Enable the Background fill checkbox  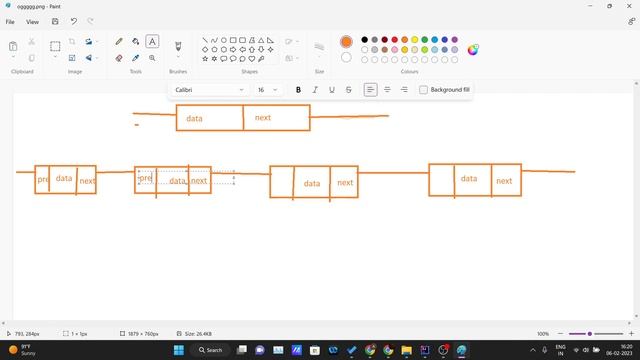click(x=423, y=90)
